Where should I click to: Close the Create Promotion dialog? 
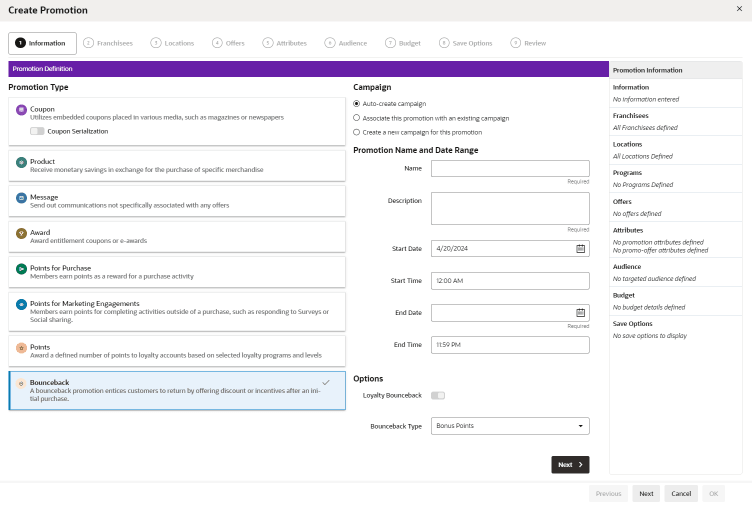[739, 9]
